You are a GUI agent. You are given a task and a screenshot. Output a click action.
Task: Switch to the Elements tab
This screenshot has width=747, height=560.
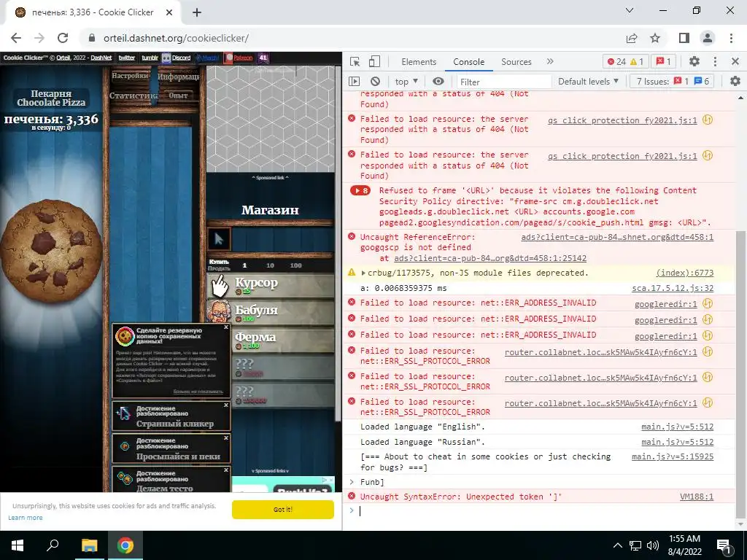(419, 62)
